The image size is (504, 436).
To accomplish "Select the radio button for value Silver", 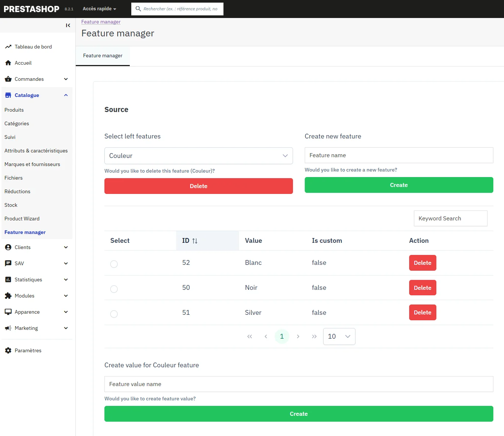I will click(x=114, y=314).
